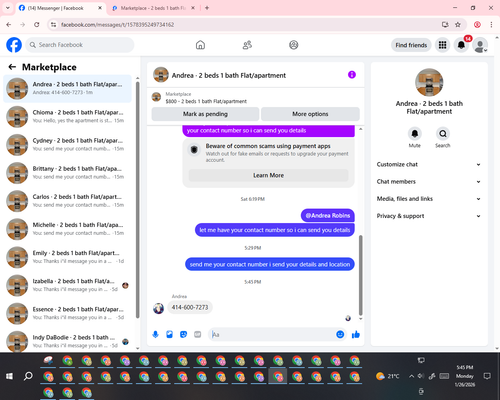Open the $800 Marketplace listing link

[206, 101]
